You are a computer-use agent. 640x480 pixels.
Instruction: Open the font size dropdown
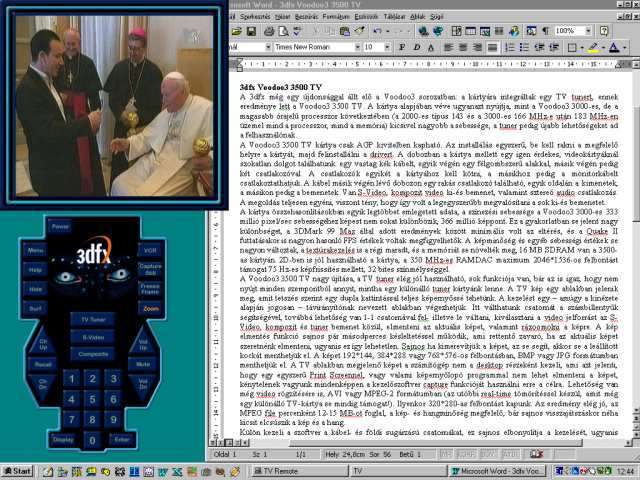tap(386, 47)
